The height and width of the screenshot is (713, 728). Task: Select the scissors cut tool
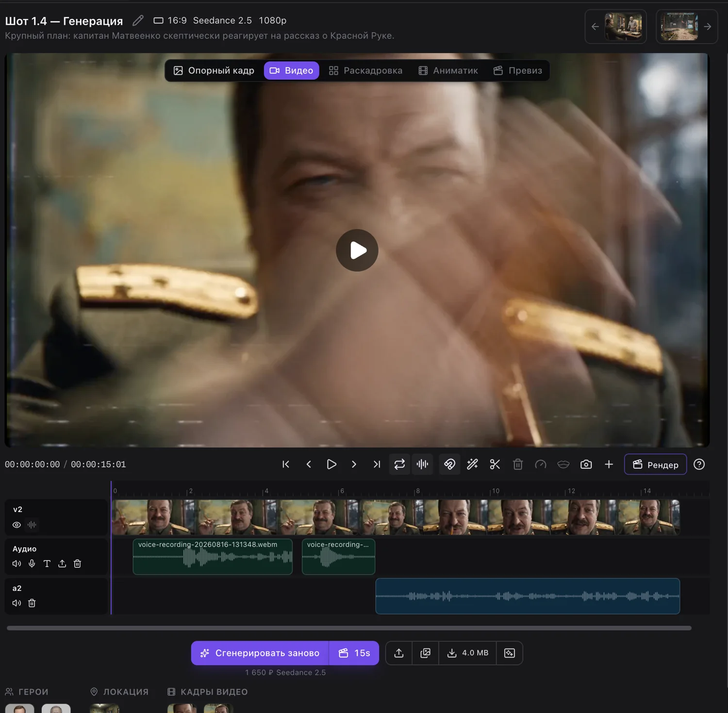click(495, 464)
